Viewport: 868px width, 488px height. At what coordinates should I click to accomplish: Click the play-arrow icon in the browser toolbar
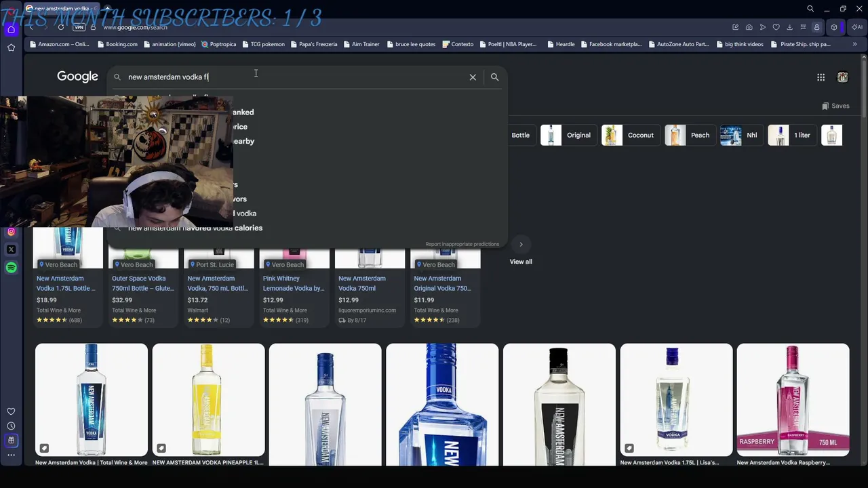point(763,27)
